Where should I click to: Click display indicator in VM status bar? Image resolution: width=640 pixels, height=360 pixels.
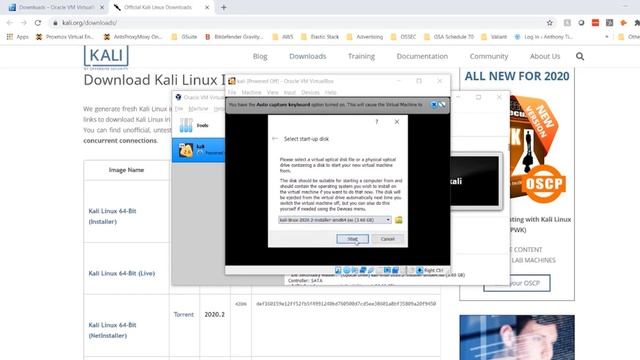tap(387, 270)
